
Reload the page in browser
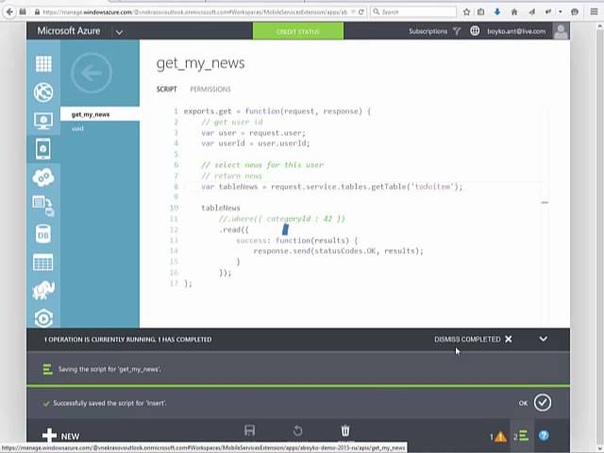[361, 12]
